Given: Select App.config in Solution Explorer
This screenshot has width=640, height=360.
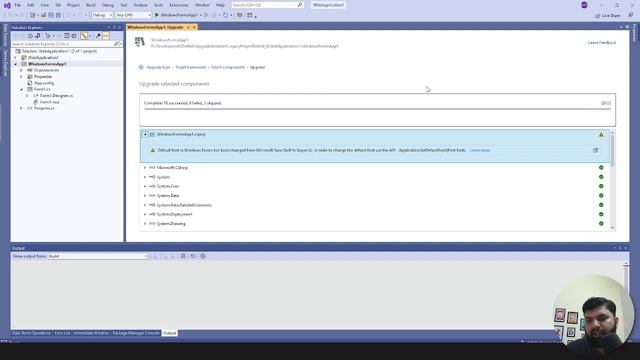Looking at the screenshot, I should click(44, 83).
